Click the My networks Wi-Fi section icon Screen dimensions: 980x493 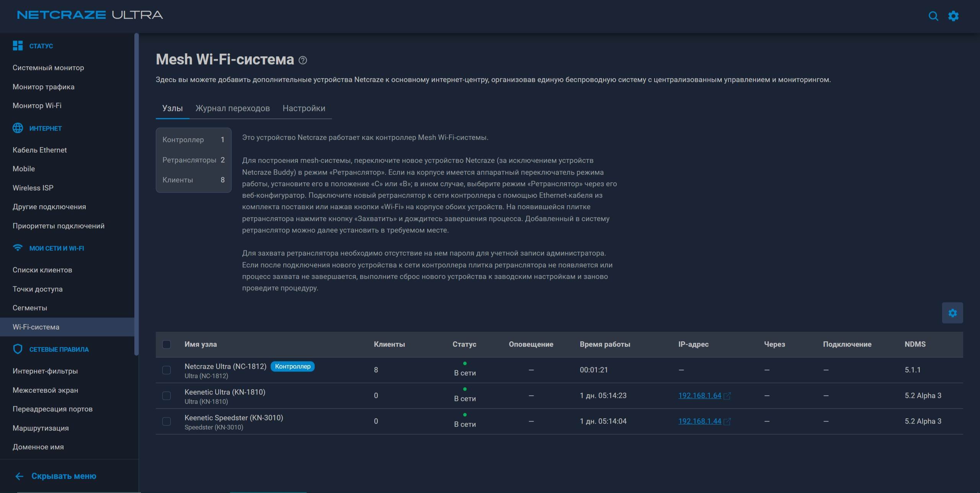click(18, 248)
